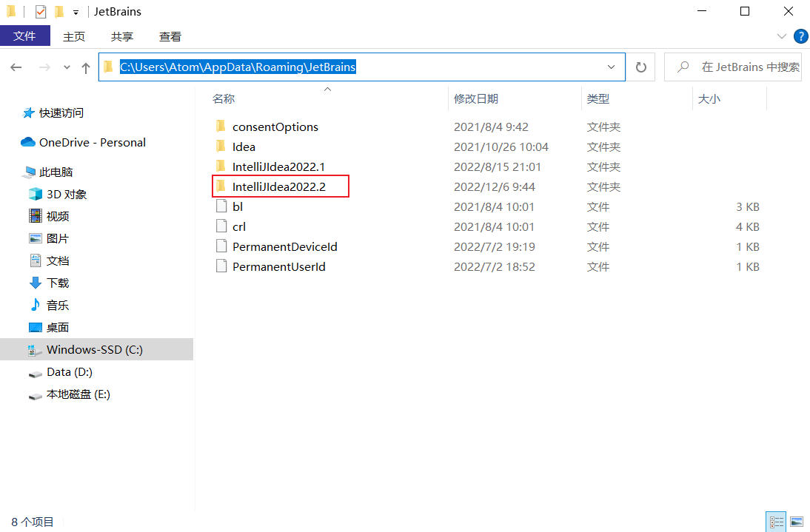Open 文档 folder in sidebar

tap(57, 261)
